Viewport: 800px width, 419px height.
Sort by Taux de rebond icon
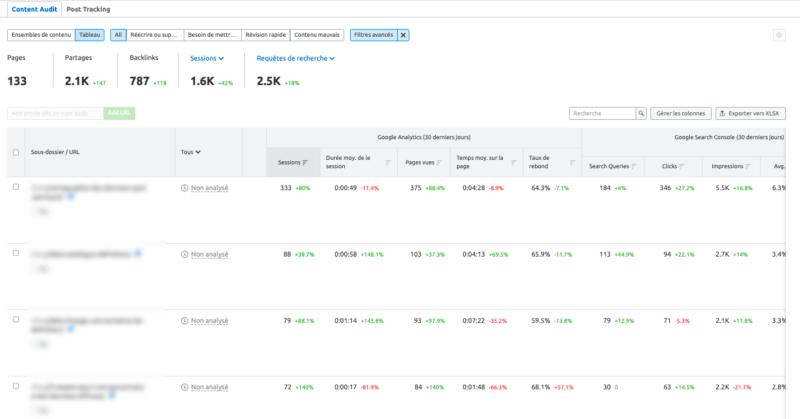(572, 163)
